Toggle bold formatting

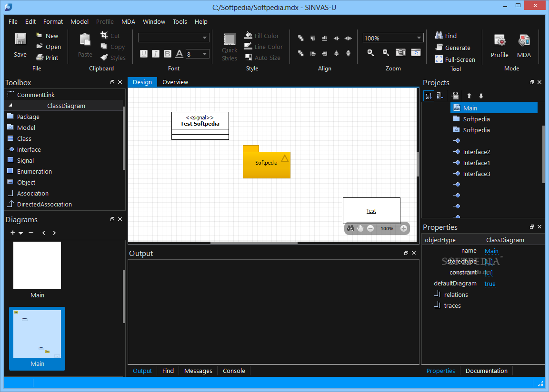point(168,53)
